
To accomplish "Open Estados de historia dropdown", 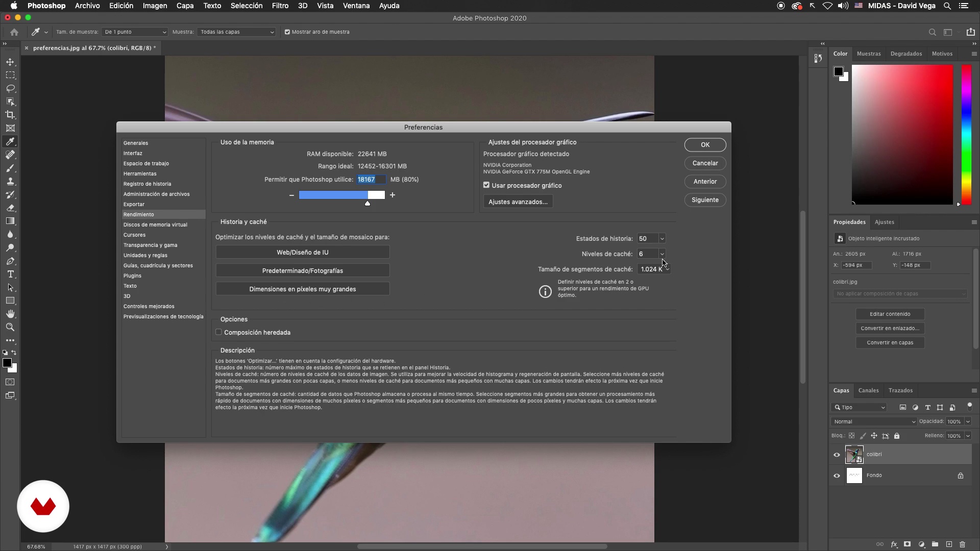I will tap(662, 239).
